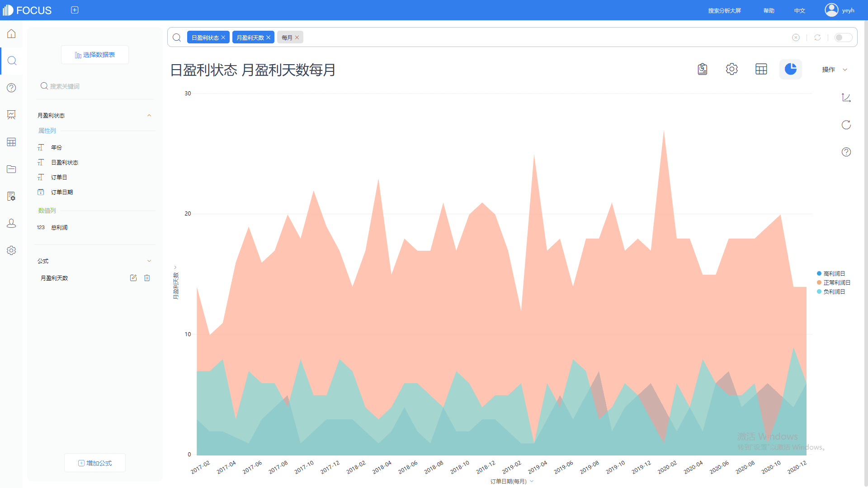Click the chart refresh circular icon
The height and width of the screenshot is (488, 868).
coord(846,125)
